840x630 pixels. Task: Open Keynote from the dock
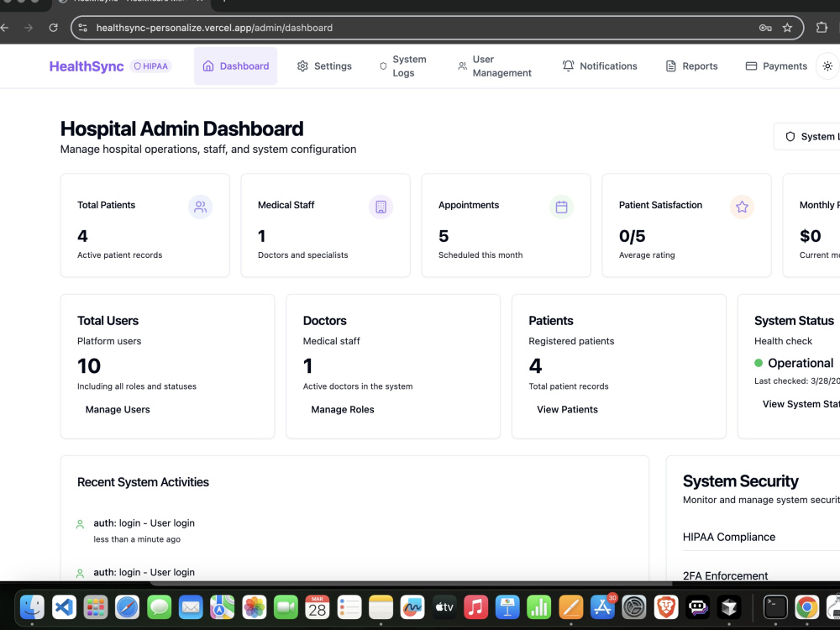507,607
